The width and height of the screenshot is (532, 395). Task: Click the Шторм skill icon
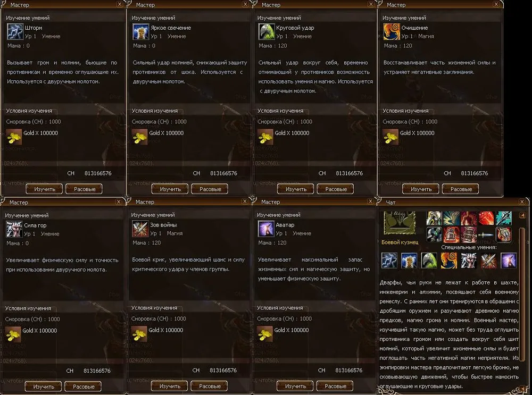click(x=15, y=32)
